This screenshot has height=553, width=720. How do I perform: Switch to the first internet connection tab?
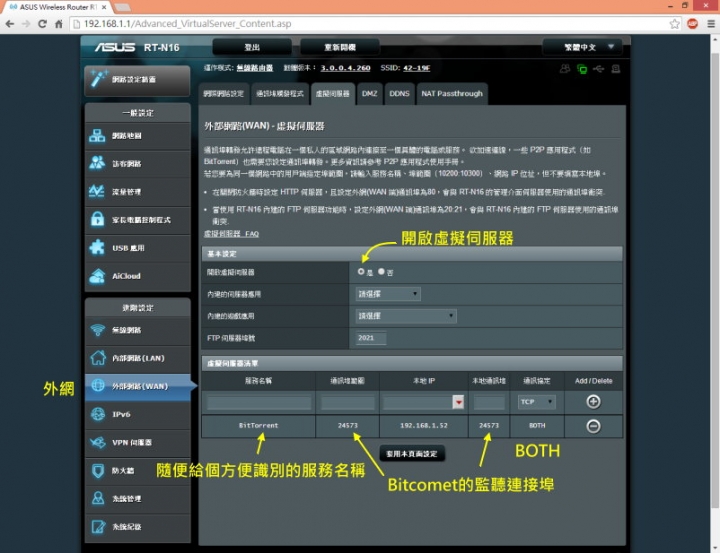[224, 94]
